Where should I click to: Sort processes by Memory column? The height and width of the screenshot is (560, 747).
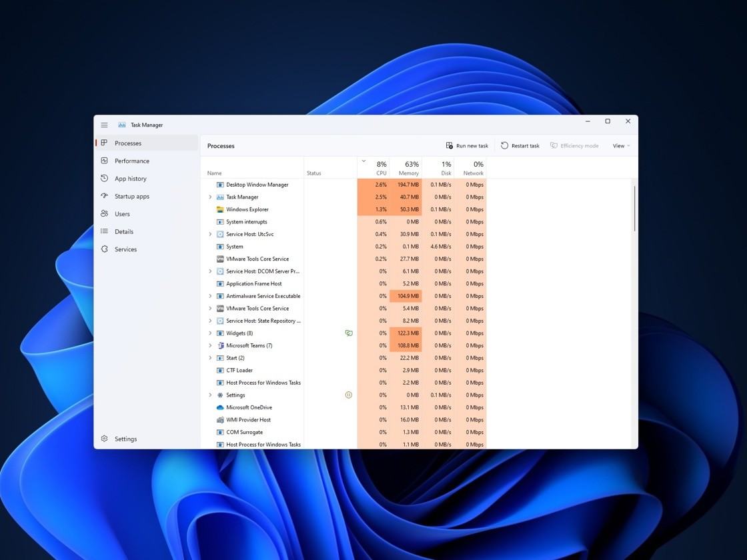pos(406,168)
